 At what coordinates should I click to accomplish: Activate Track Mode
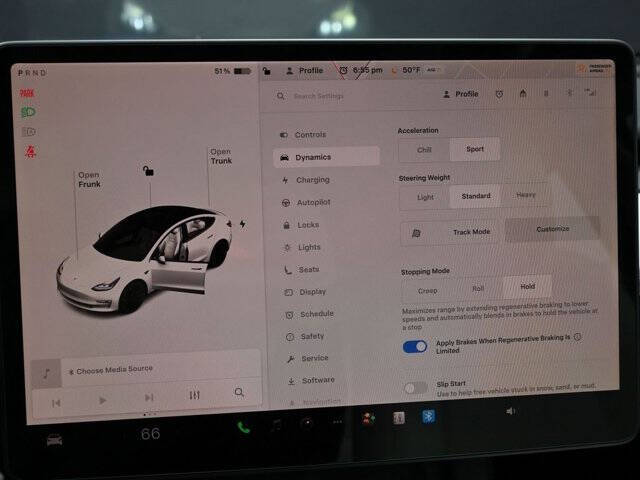pos(451,233)
